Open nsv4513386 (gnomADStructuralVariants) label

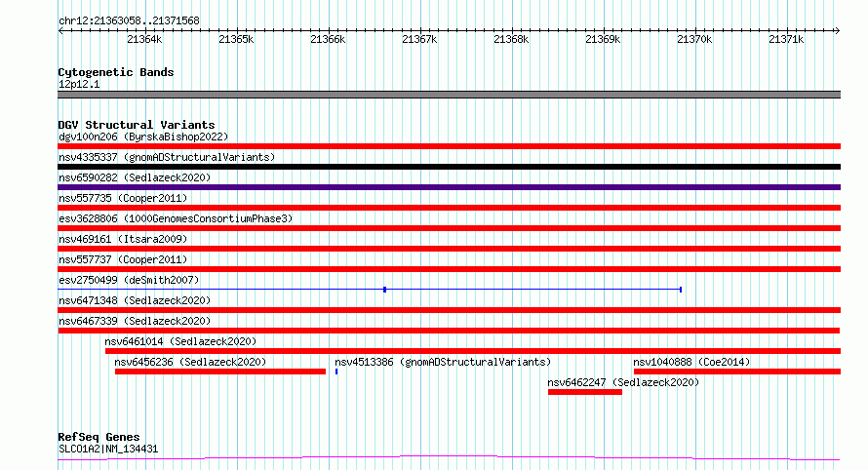pos(443,362)
